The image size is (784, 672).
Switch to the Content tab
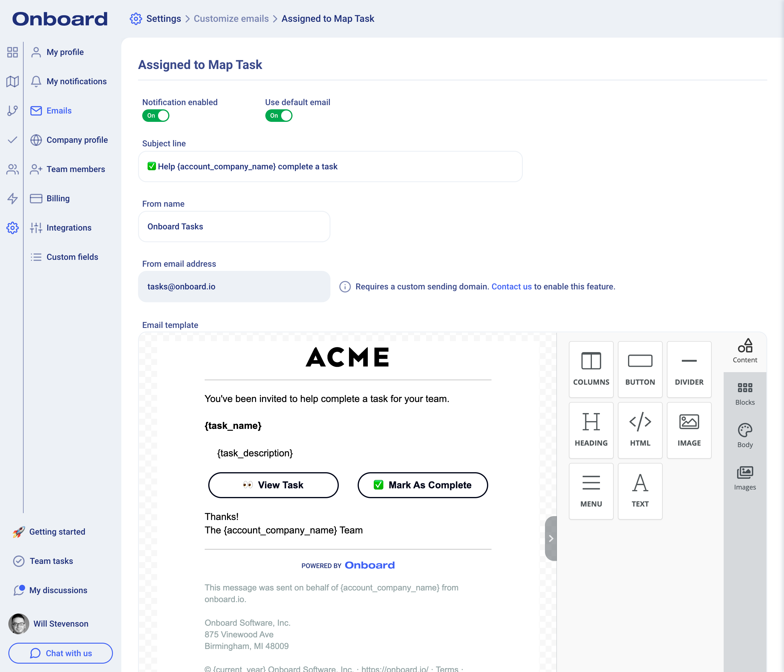[x=745, y=351]
